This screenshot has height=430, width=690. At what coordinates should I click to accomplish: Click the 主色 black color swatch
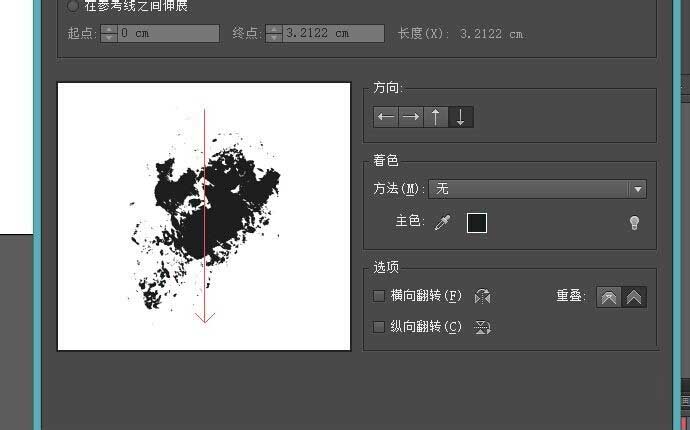point(477,223)
